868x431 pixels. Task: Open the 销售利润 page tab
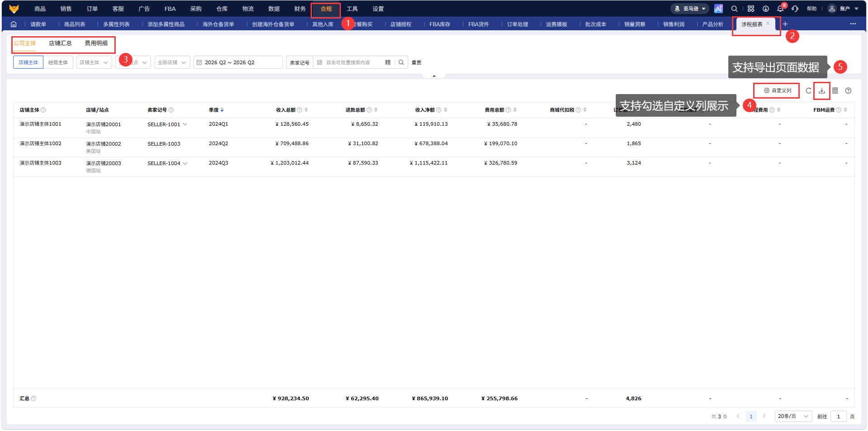(x=674, y=24)
